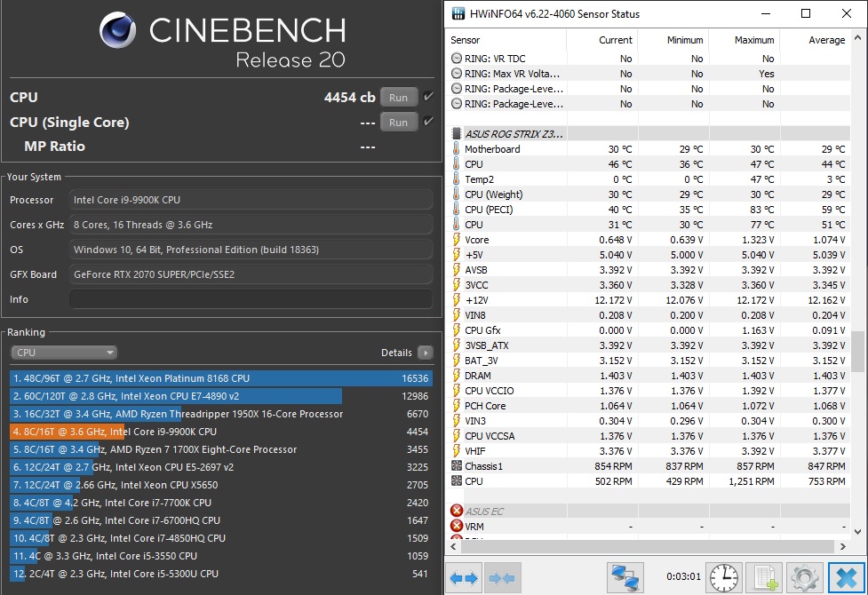This screenshot has height=595, width=868.
Task: Select the Xeon E7-4890 v2 ranking row
Action: pyautogui.click(x=221, y=396)
